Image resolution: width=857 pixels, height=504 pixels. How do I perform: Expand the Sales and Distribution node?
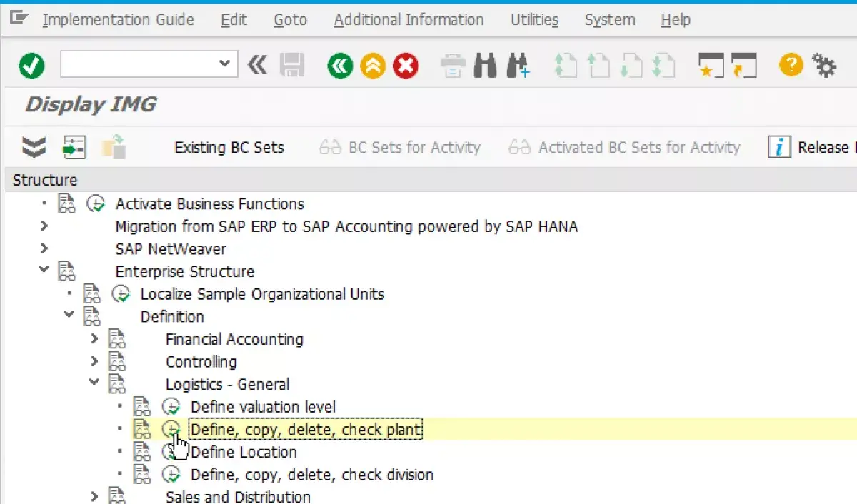click(x=94, y=496)
